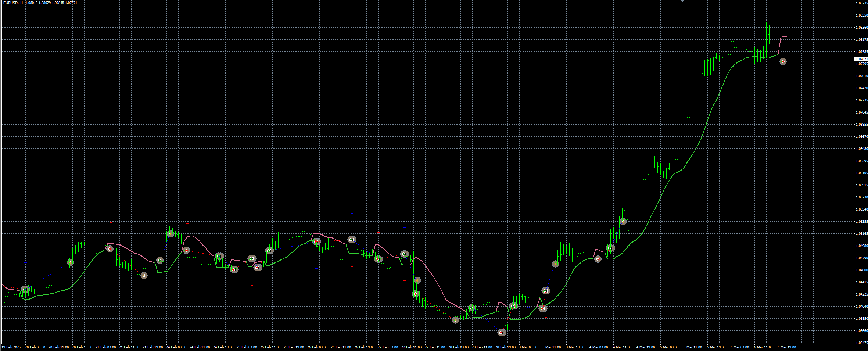Click the chart shift triangle on the top edge
The image size is (868, 351).
[683, 1]
